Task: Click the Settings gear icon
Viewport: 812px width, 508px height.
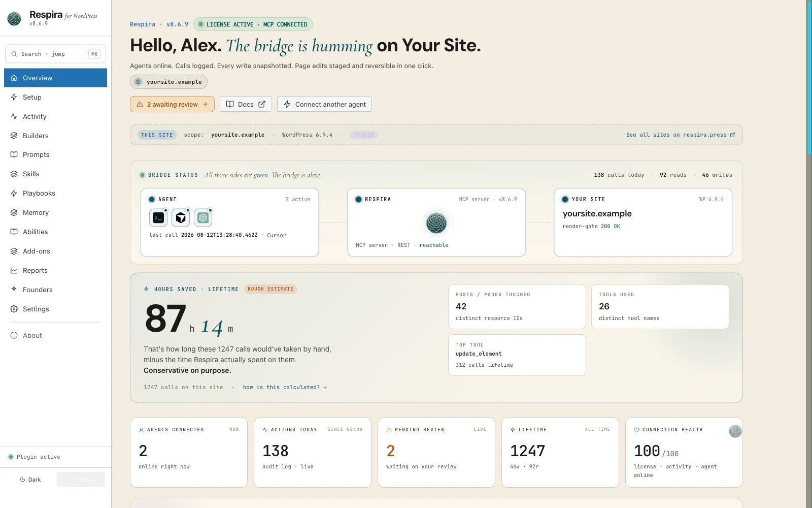Action: [x=14, y=309]
